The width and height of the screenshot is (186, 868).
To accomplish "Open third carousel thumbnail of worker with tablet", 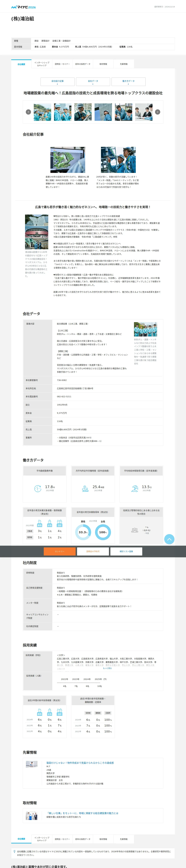I will [x=83, y=112].
